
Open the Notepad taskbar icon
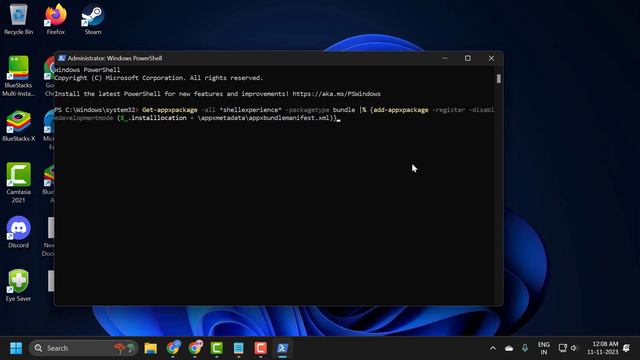coord(239,348)
